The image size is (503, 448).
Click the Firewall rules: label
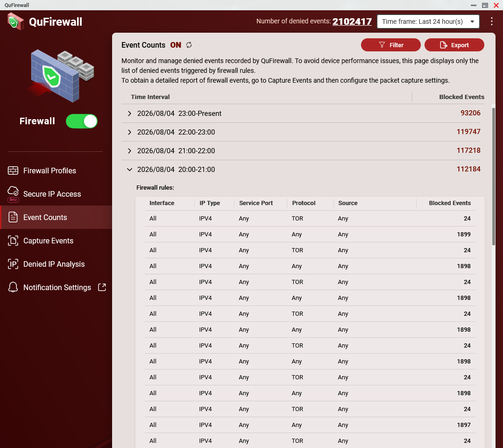tap(155, 188)
